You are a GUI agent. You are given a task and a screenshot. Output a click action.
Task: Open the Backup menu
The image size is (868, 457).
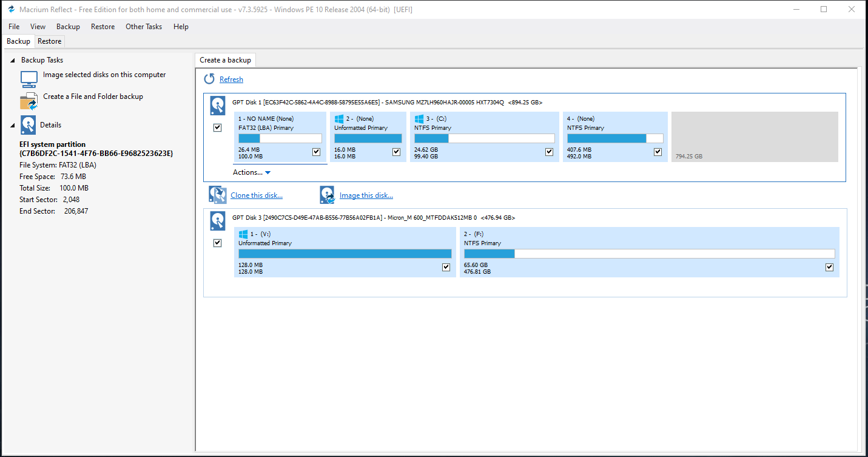point(68,27)
